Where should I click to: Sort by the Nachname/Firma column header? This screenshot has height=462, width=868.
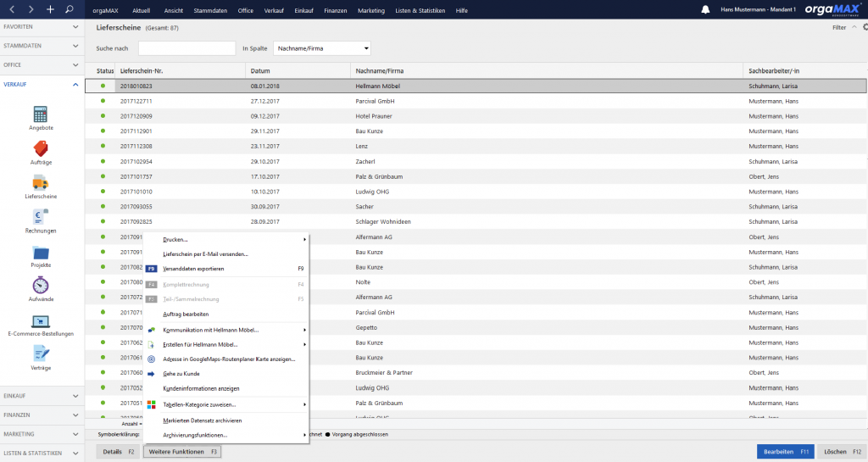coord(547,71)
